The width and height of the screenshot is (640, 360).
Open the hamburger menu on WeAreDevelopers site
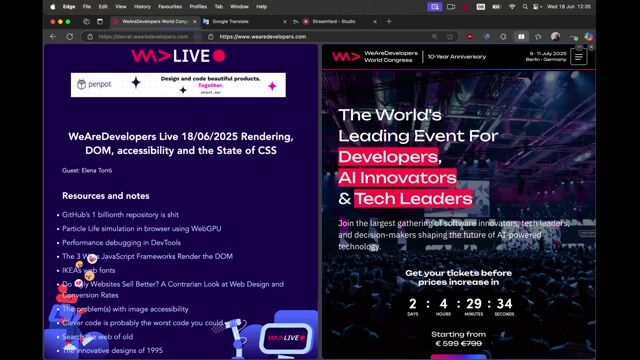coord(579,57)
